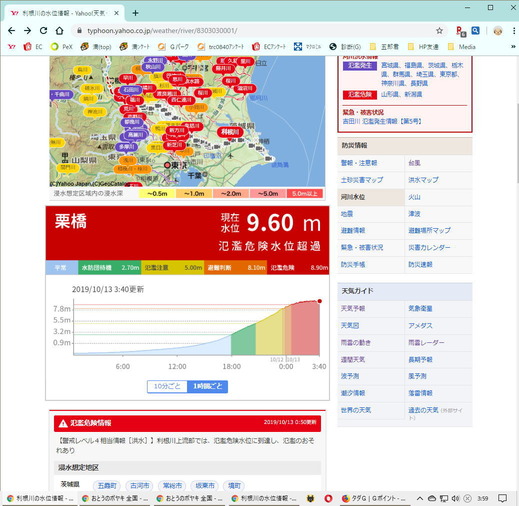Switch chart to 1時間ごと interval

[x=207, y=386]
